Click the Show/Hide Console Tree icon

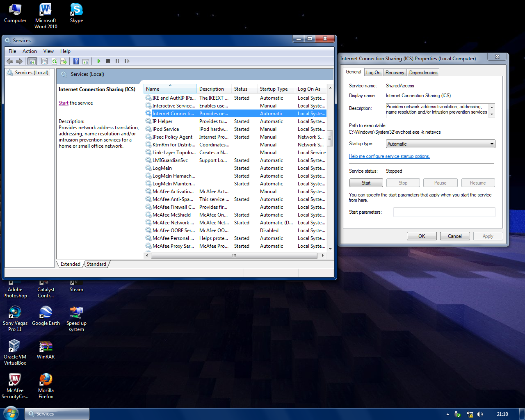[32, 61]
